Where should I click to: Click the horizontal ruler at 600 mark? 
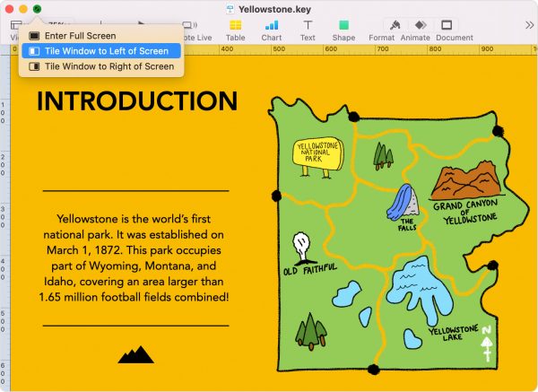coord(525,48)
